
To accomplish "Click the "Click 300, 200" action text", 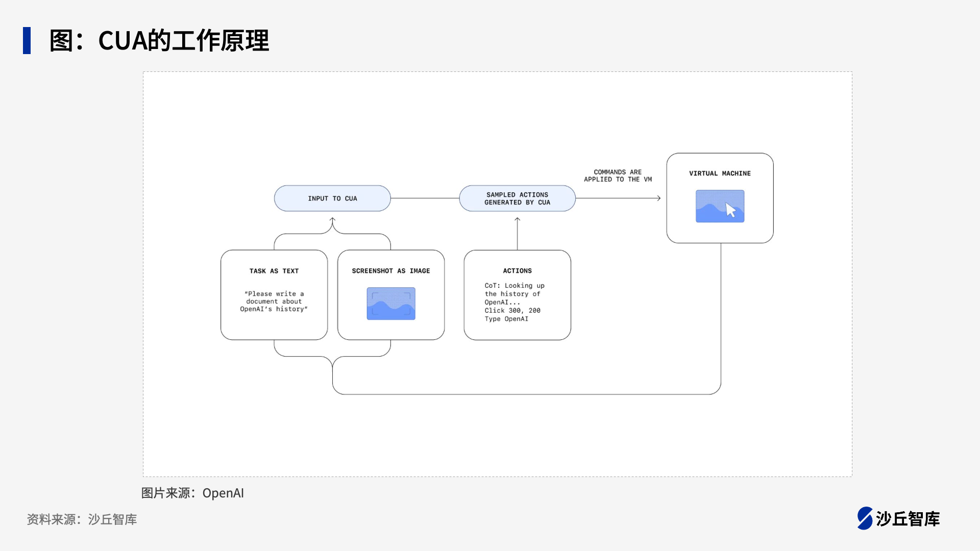I will pos(512,310).
